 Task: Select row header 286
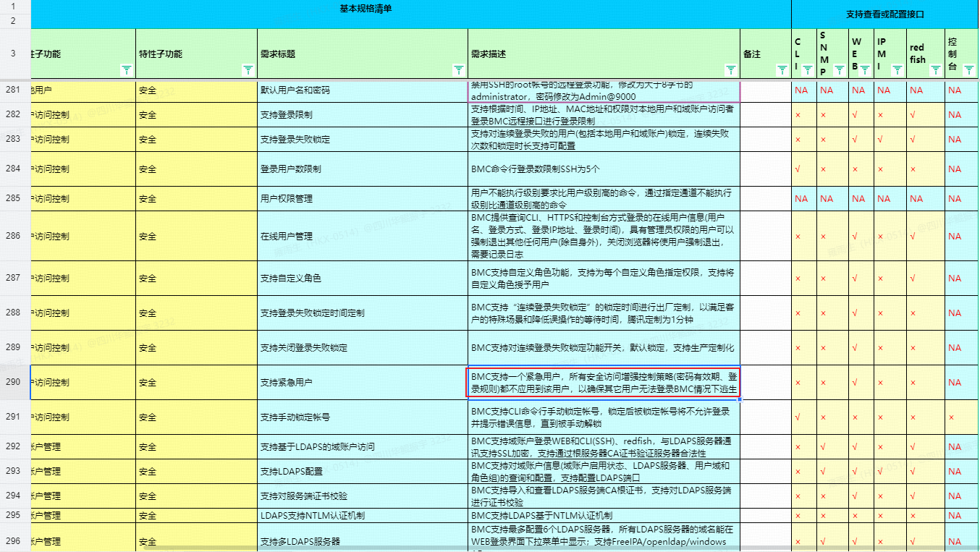14,236
